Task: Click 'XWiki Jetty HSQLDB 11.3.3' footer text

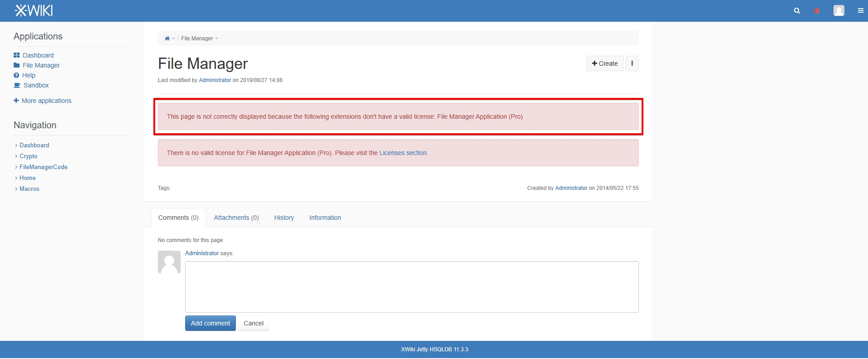Action: click(x=435, y=349)
